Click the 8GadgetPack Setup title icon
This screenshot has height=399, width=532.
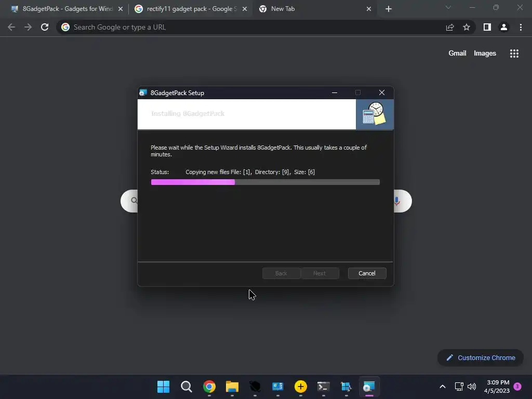143,92
